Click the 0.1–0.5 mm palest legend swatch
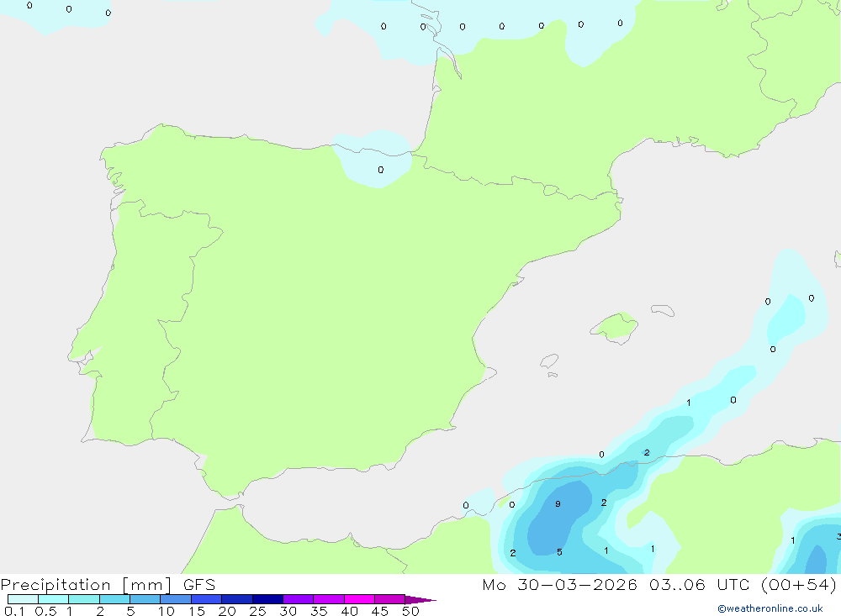841x616 pixels. pyautogui.click(x=23, y=599)
